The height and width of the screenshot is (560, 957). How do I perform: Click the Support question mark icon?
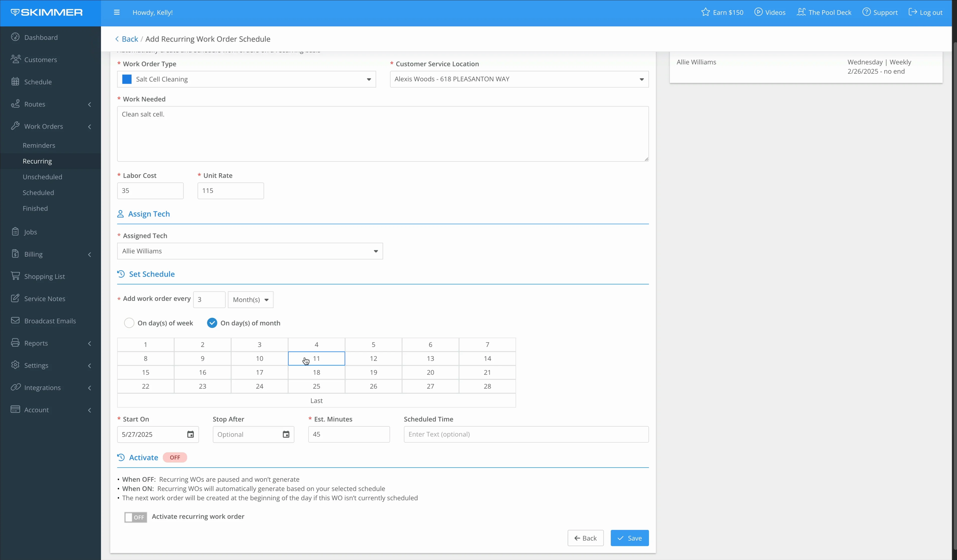click(x=866, y=12)
